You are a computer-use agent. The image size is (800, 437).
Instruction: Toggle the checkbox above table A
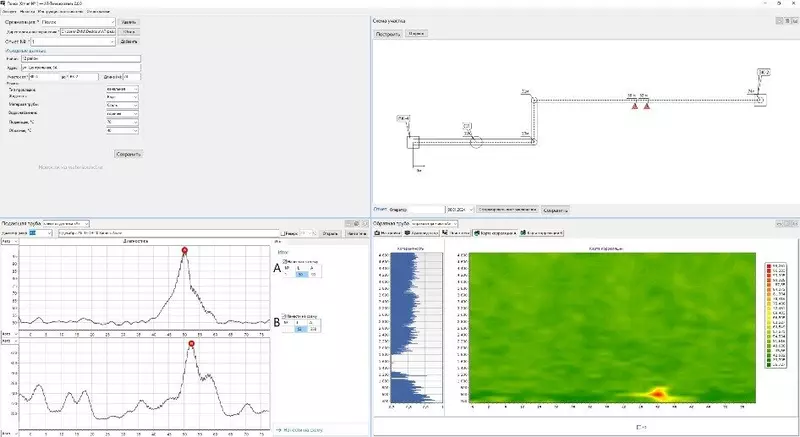283,260
